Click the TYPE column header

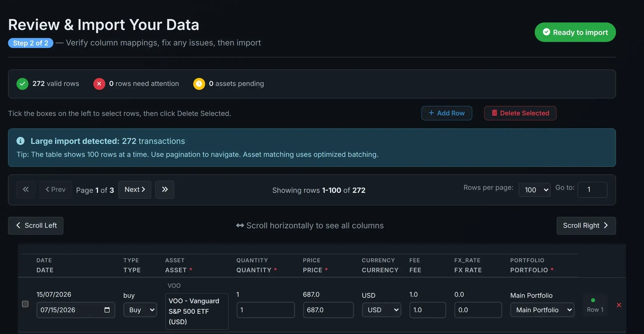[132, 270]
